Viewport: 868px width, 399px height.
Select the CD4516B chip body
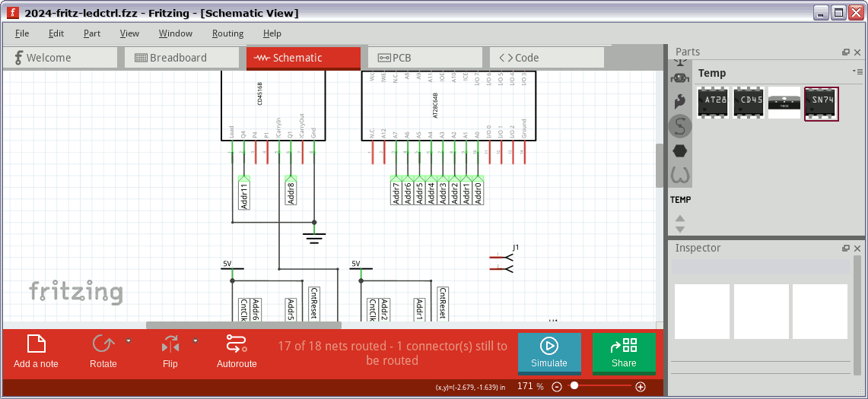(273, 106)
